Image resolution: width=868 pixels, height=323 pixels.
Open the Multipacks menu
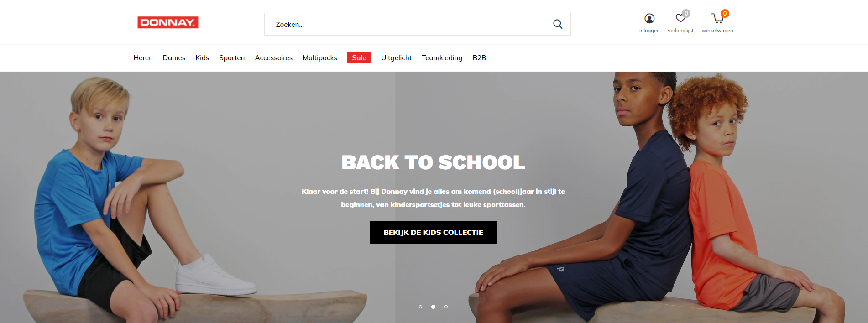(320, 58)
